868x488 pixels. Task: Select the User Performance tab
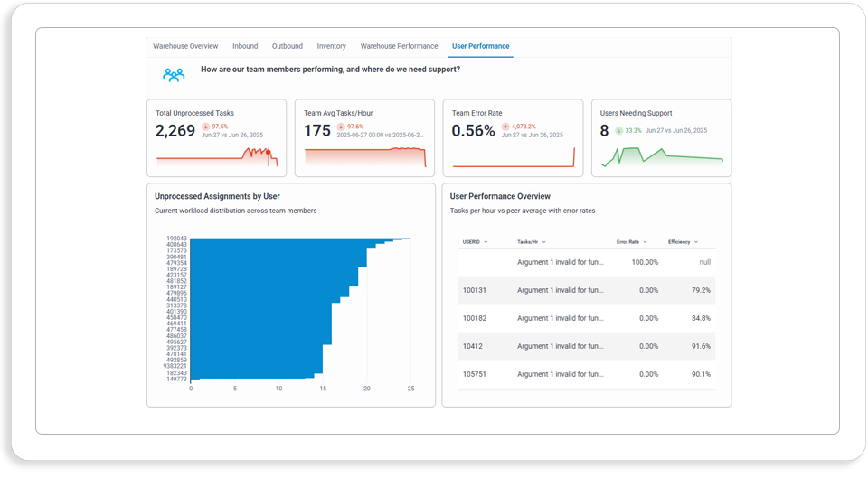[480, 46]
